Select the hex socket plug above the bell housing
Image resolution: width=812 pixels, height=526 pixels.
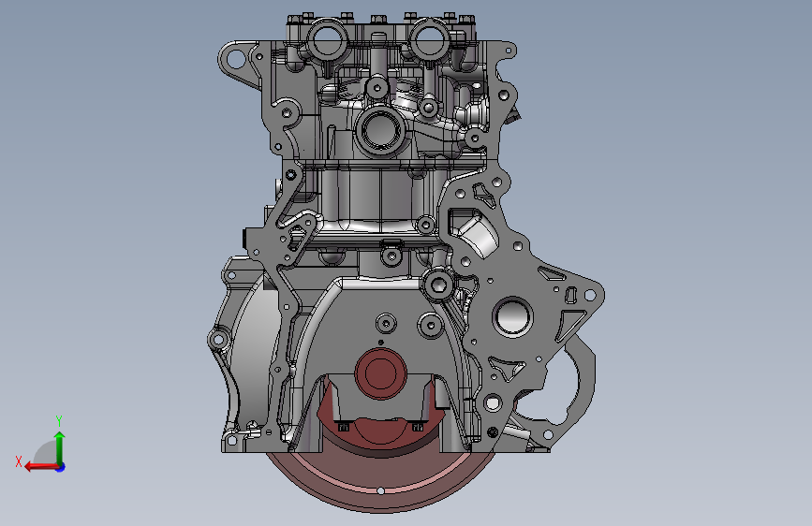[x=438, y=284]
